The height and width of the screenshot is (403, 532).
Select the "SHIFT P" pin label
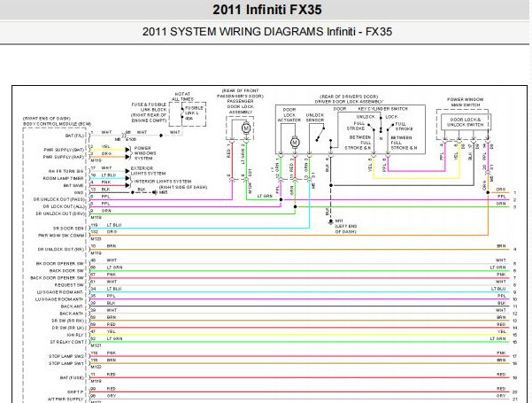point(75,391)
